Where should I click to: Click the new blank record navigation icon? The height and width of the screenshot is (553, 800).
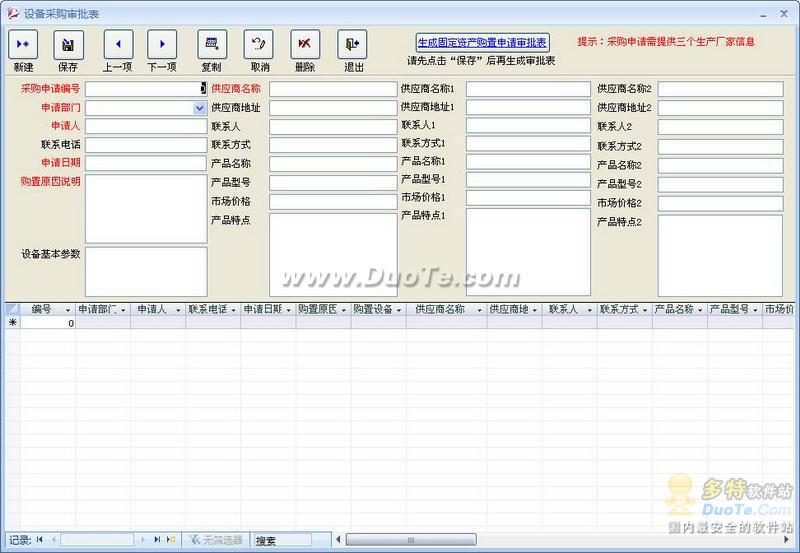pos(171,540)
